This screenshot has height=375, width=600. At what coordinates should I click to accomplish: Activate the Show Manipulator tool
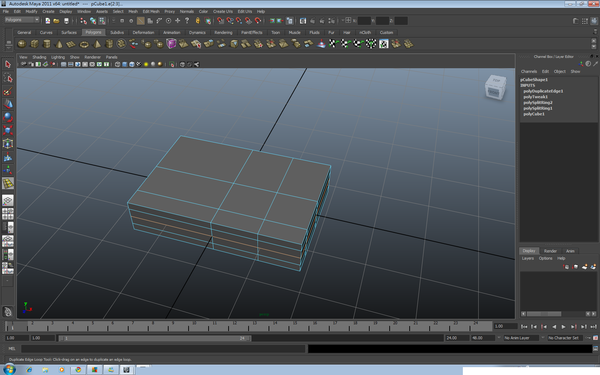(8, 170)
